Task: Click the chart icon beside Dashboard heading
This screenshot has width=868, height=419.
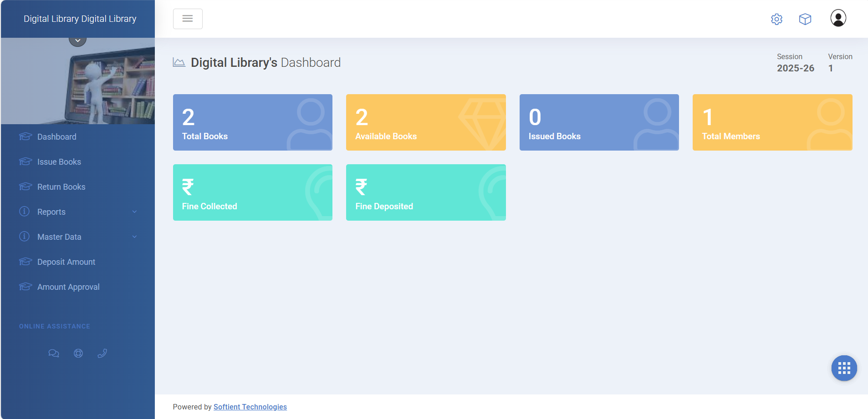Action: [179, 62]
